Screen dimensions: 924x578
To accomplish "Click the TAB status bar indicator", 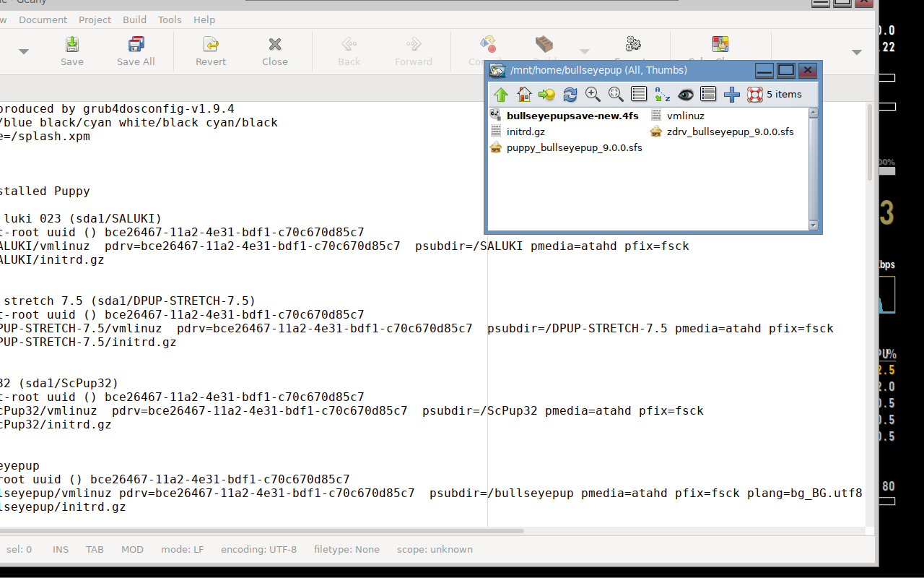I will pos(95,549).
